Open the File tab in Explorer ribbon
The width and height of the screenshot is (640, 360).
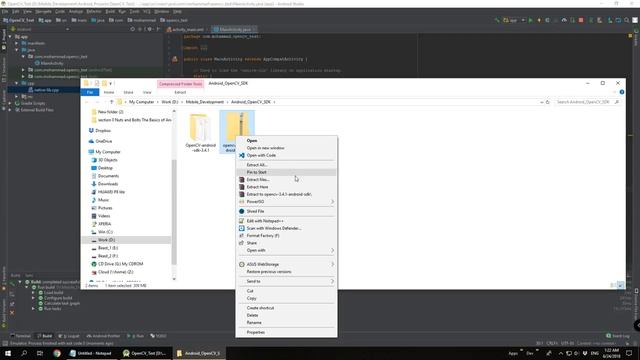coord(90,93)
